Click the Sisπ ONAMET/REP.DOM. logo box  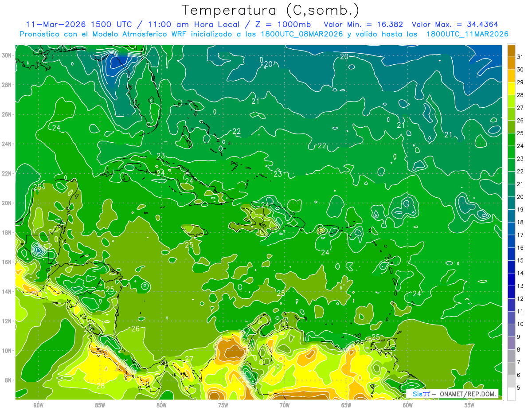click(452, 394)
